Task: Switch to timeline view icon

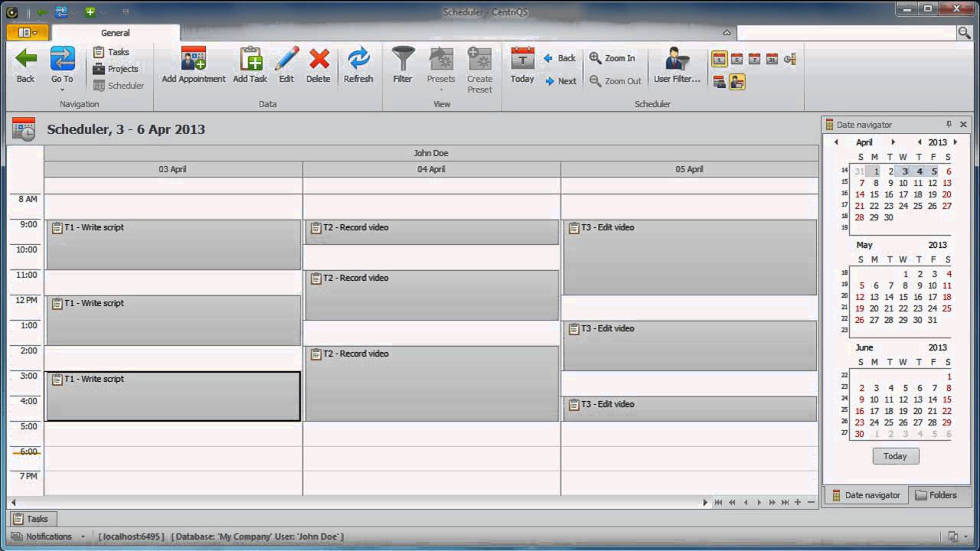Action: [x=789, y=59]
